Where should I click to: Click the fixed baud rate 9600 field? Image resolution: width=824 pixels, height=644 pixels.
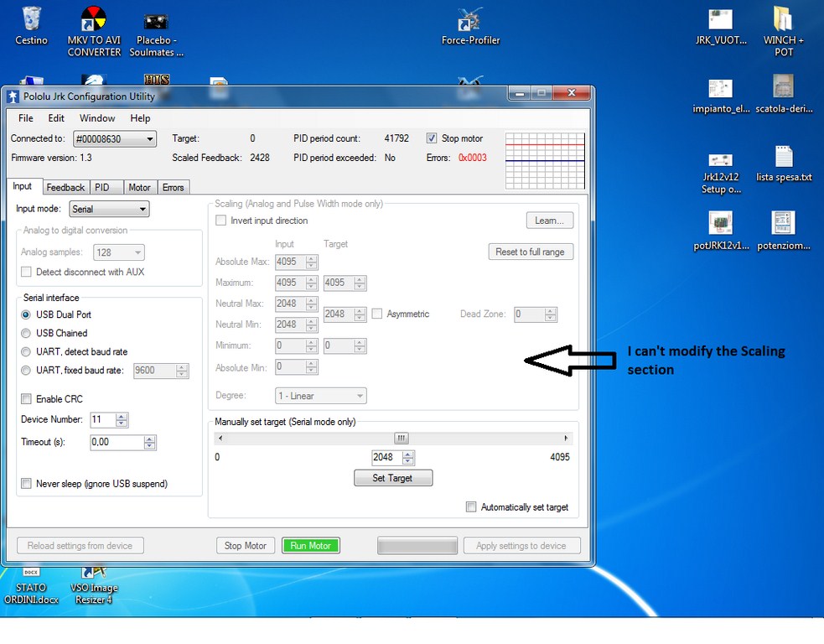click(x=155, y=371)
